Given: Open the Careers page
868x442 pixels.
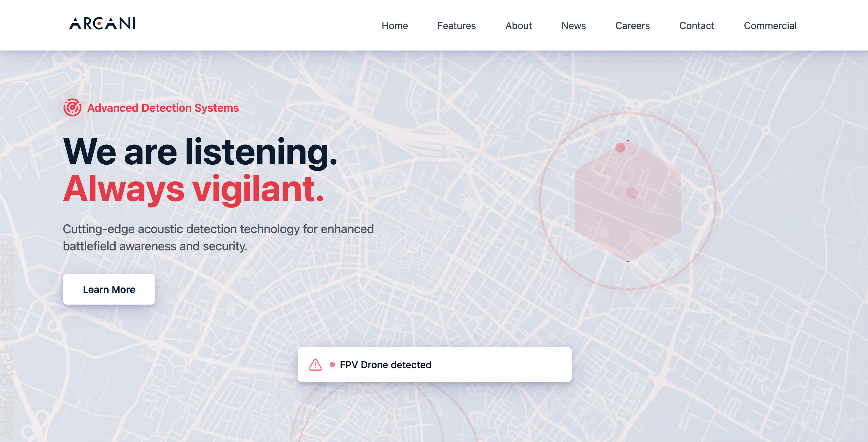Looking at the screenshot, I should 632,26.
